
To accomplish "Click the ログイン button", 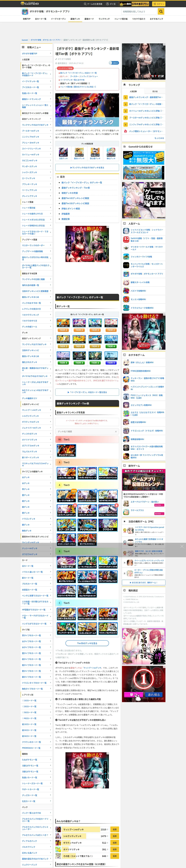I will click(159, 4).
